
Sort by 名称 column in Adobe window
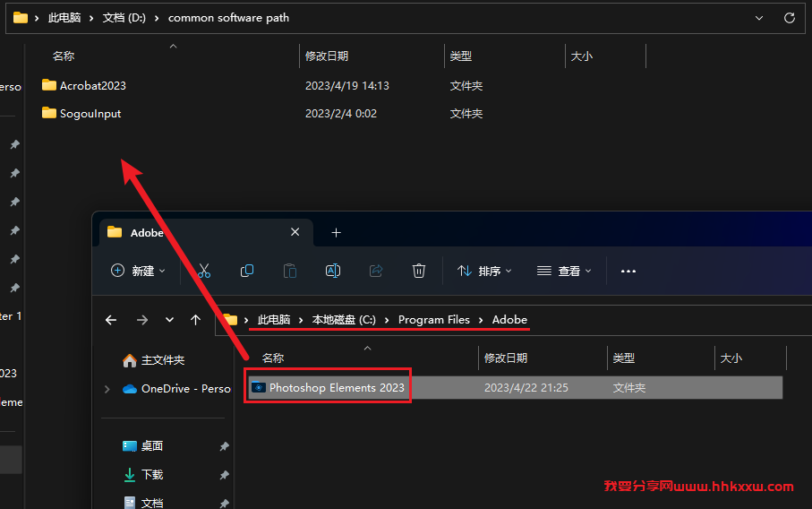pyautogui.click(x=273, y=358)
